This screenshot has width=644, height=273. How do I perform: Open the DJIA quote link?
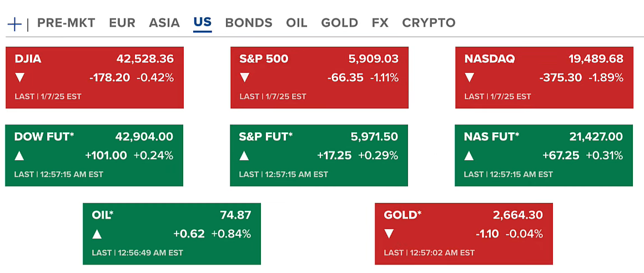point(28,59)
